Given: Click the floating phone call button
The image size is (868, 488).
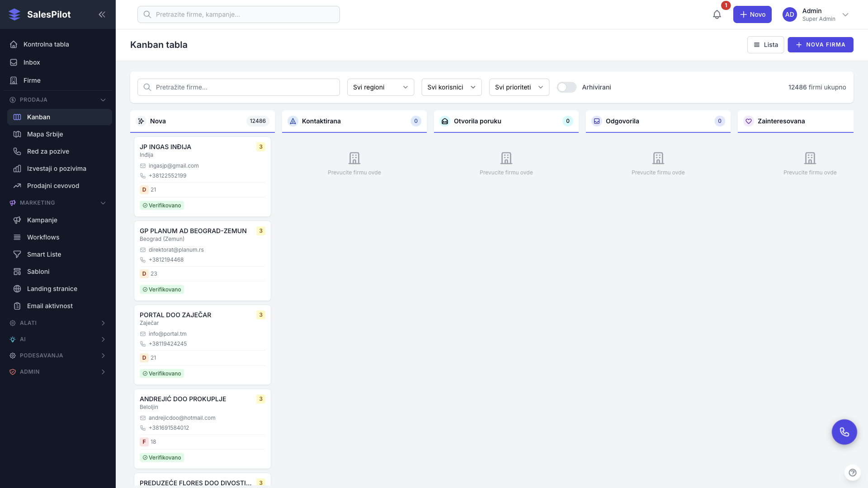Looking at the screenshot, I should [x=844, y=432].
